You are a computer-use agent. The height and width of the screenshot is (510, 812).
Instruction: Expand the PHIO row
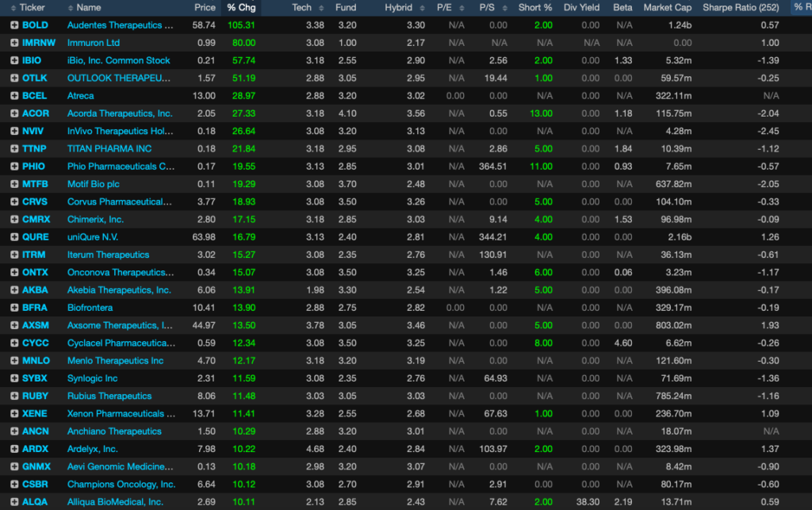coord(14,167)
